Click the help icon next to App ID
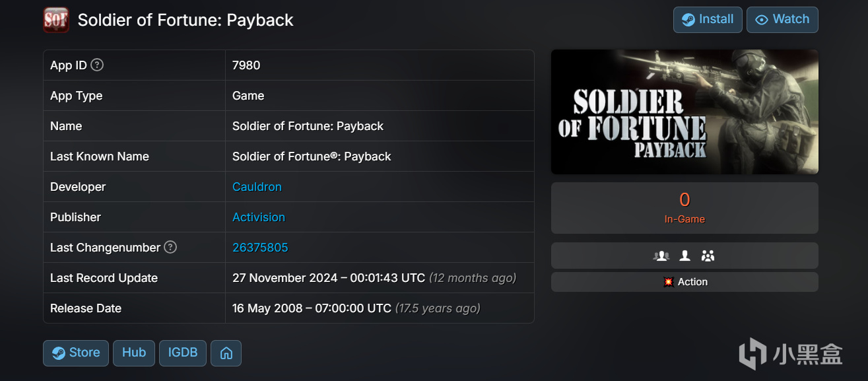The height and width of the screenshot is (381, 868). pos(97,65)
